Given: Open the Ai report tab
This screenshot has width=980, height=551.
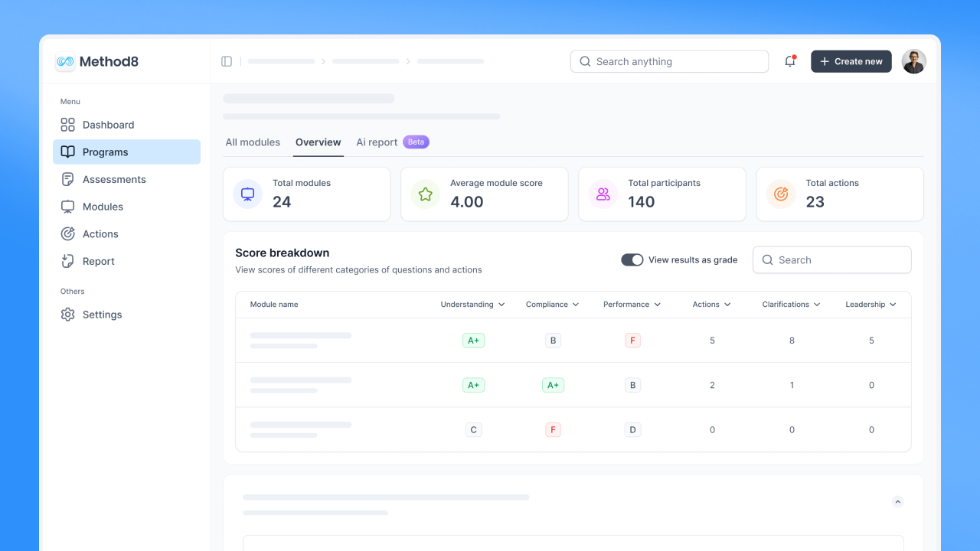Looking at the screenshot, I should coord(377,142).
